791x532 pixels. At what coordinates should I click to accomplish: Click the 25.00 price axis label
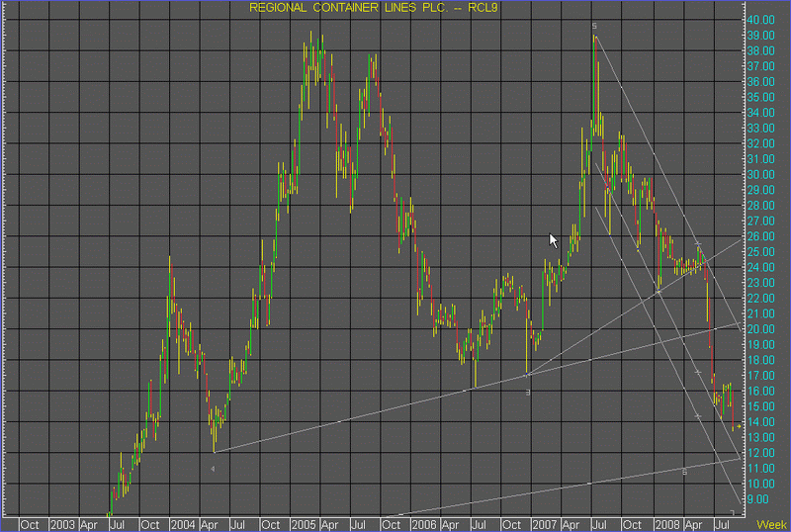click(760, 252)
